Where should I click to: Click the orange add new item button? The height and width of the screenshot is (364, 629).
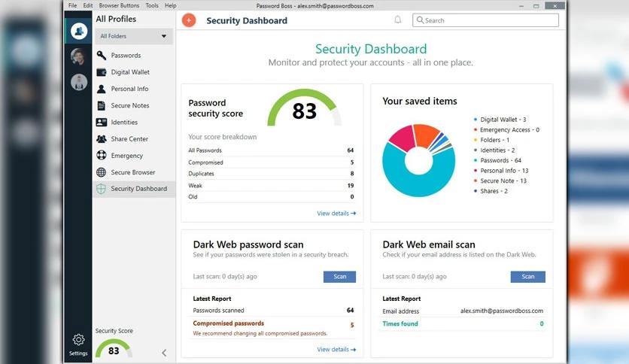point(189,20)
